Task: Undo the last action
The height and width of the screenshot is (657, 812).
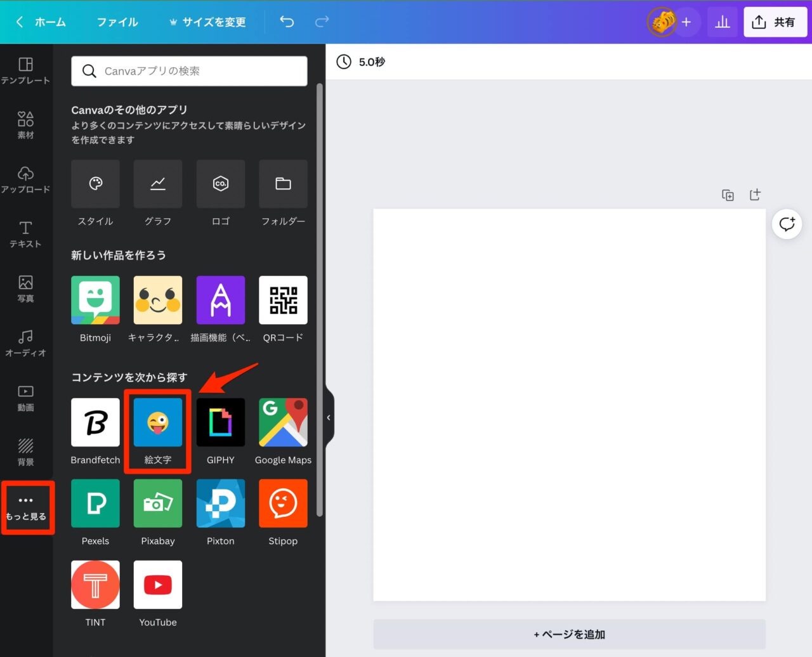Action: coord(287,22)
